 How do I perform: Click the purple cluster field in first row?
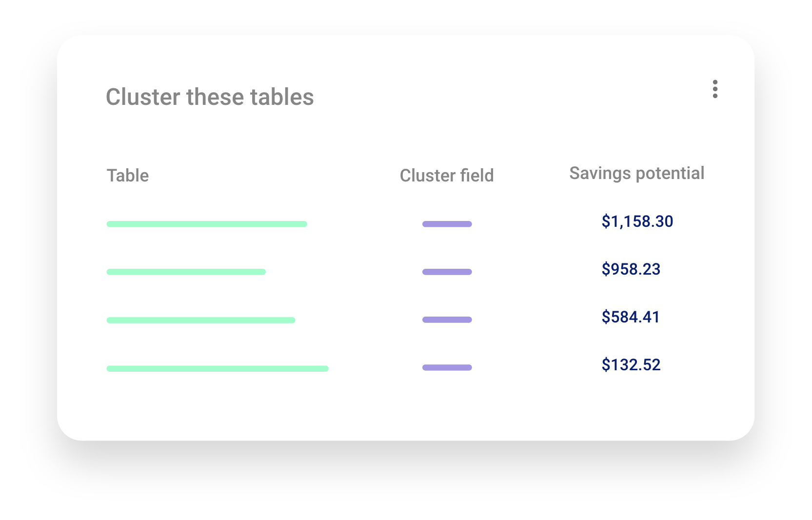(447, 224)
